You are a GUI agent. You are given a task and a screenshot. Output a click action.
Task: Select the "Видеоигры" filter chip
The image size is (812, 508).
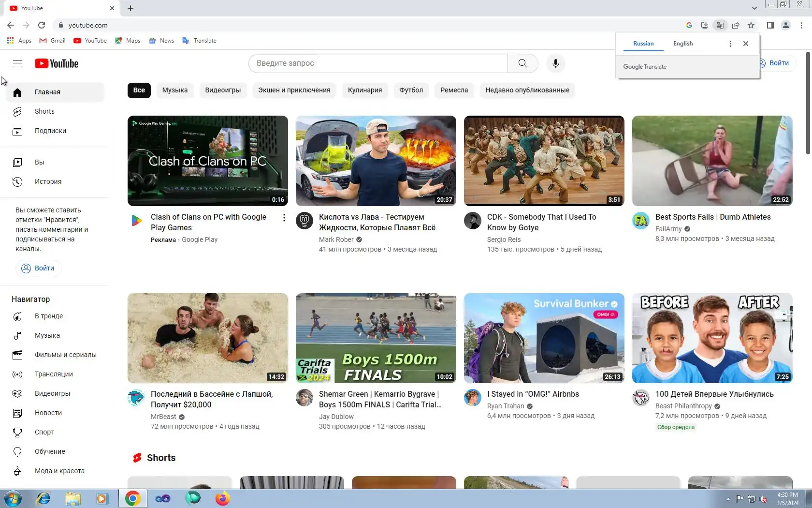223,90
